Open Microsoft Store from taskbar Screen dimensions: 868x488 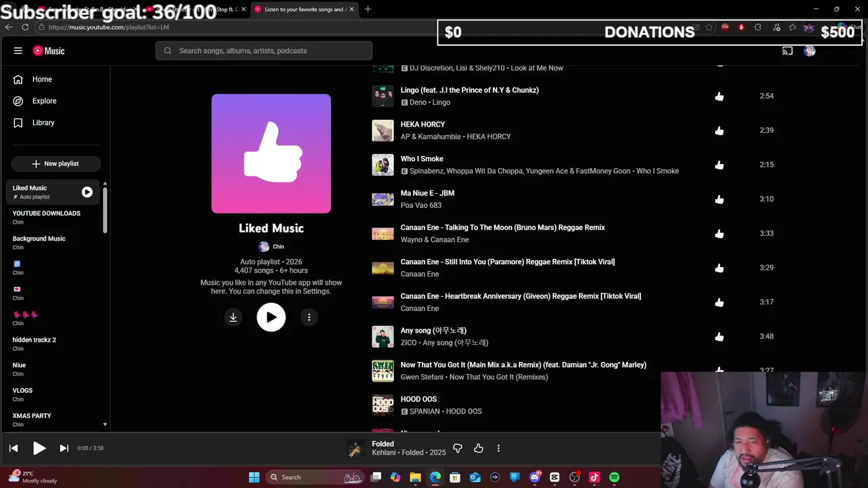point(455,477)
